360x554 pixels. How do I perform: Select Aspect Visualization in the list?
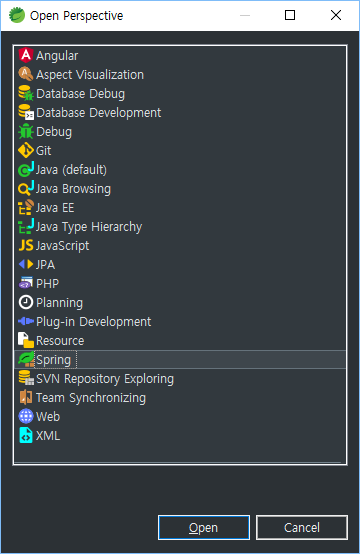coord(90,75)
